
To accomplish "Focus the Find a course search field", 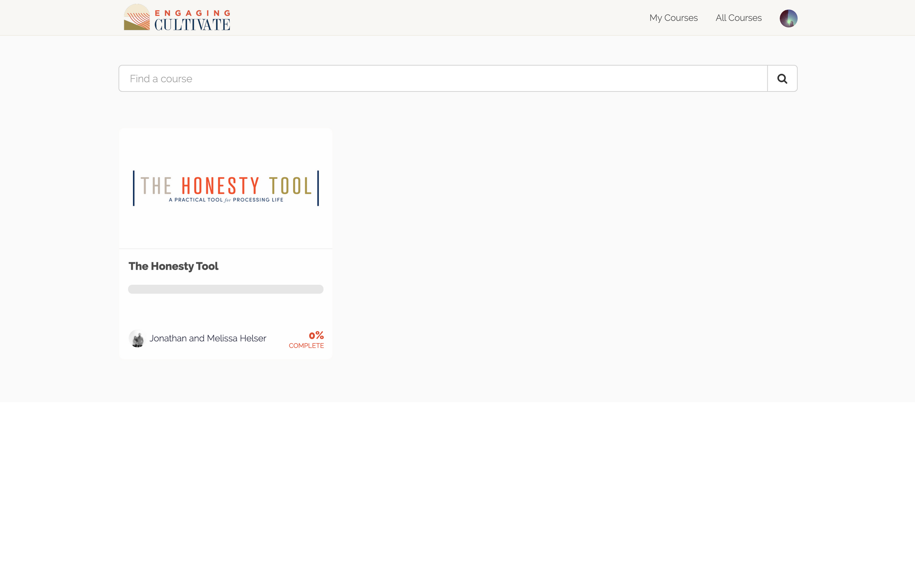I will pos(443,78).
